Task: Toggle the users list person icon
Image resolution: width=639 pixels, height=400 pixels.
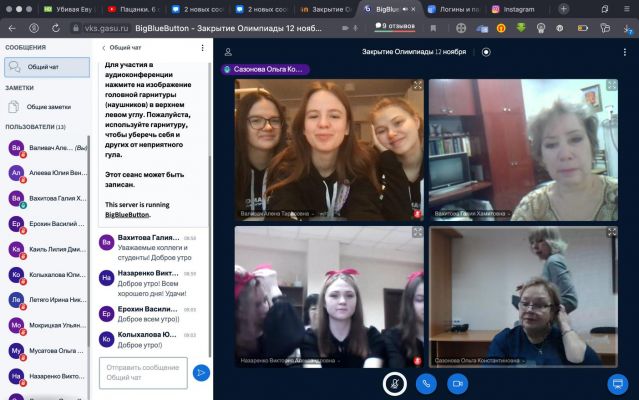Action: (228, 52)
